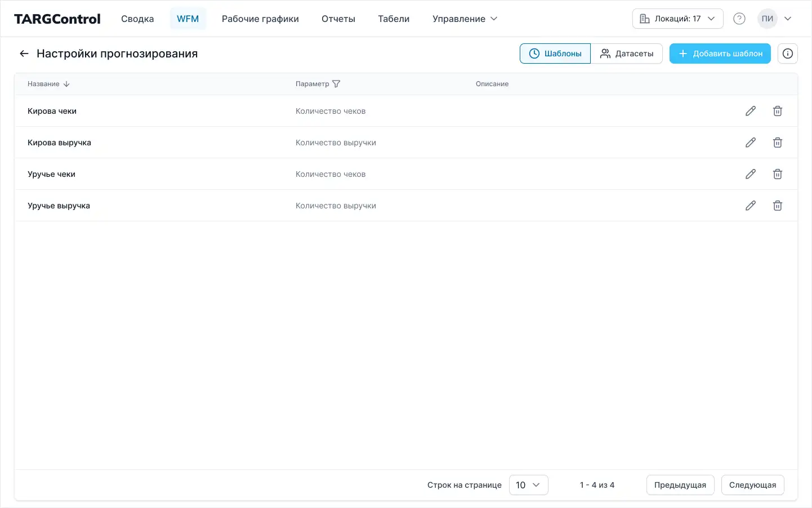Sort by Название column arrow
The width and height of the screenshot is (812, 508).
[x=66, y=84]
